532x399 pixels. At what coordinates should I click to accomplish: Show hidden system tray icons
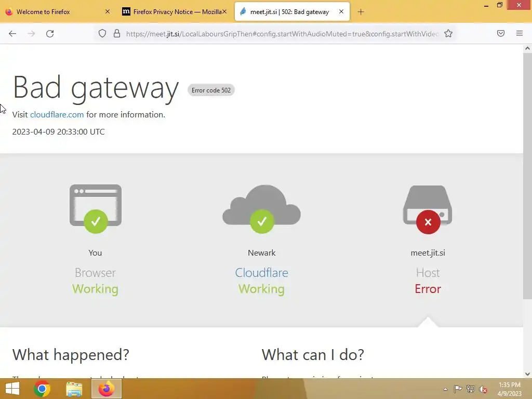pos(445,389)
